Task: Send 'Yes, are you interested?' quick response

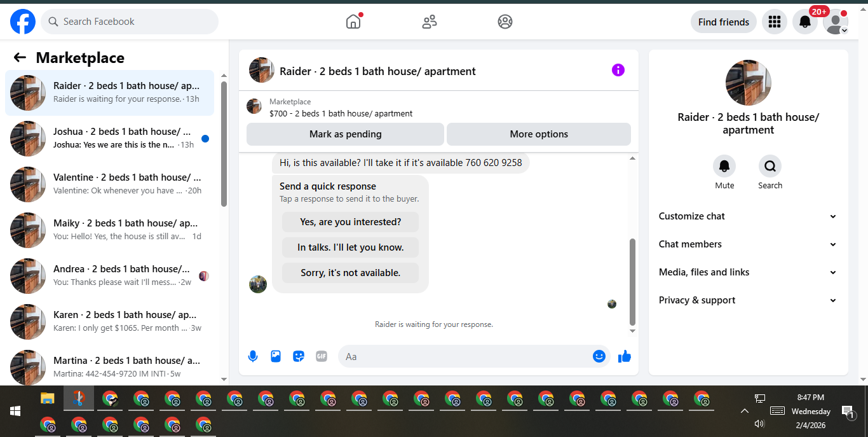Action: click(350, 222)
